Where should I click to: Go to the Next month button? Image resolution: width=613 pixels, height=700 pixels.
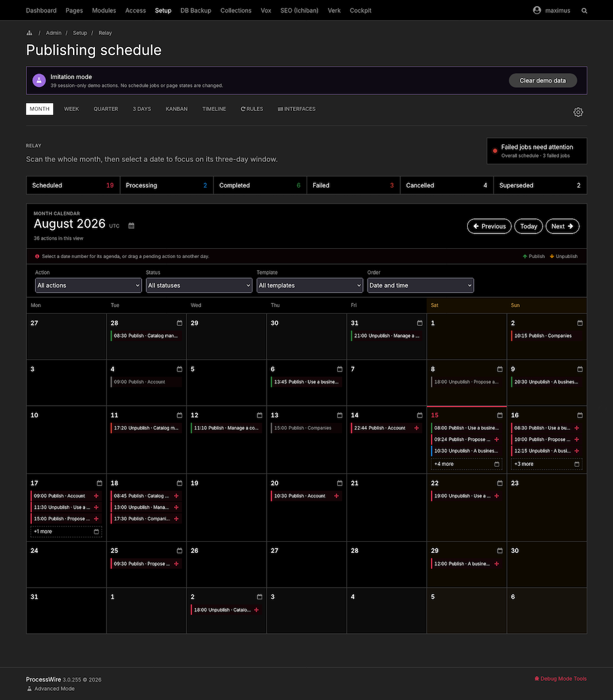(x=563, y=226)
